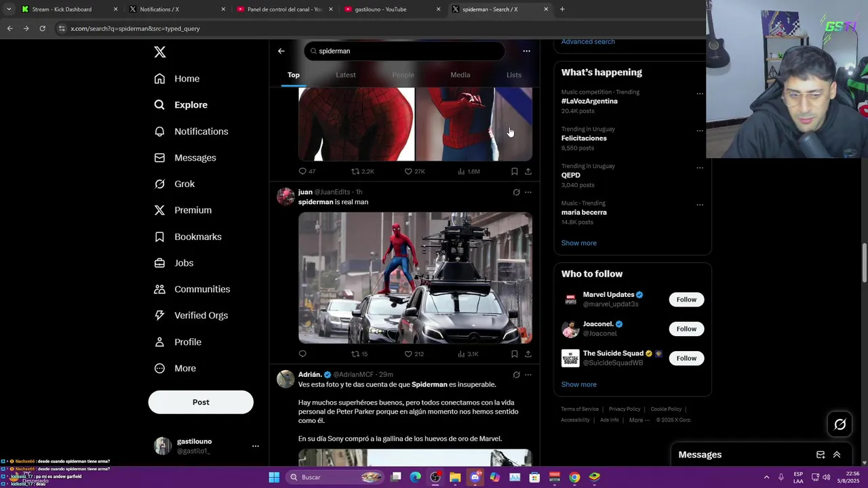Open more options for QEPD trend
This screenshot has height=488, width=868.
[700, 168]
